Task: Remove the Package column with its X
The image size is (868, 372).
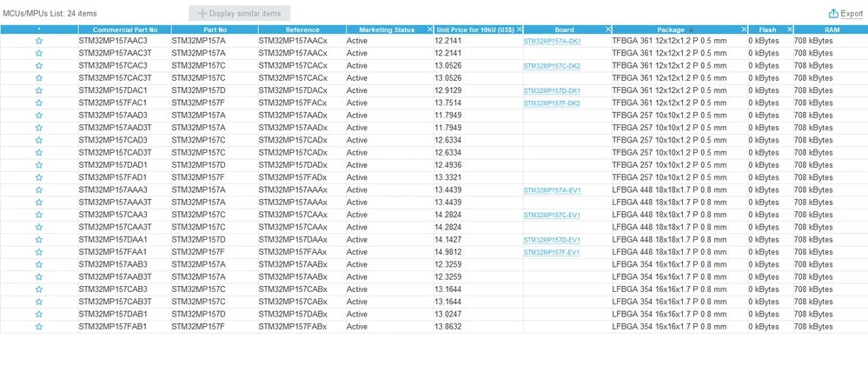Action: tap(744, 30)
